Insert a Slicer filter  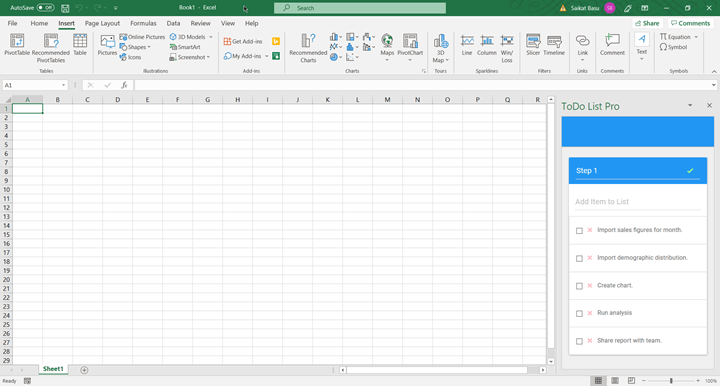[533, 45]
